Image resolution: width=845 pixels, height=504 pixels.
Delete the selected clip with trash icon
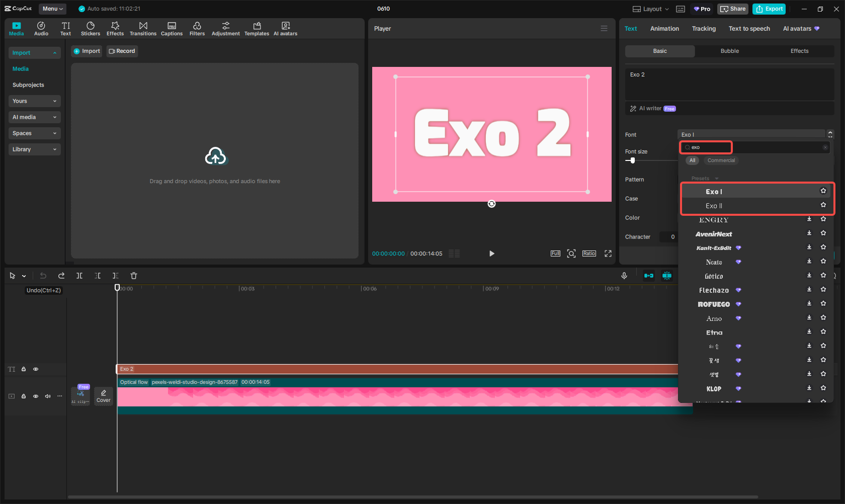tap(134, 276)
